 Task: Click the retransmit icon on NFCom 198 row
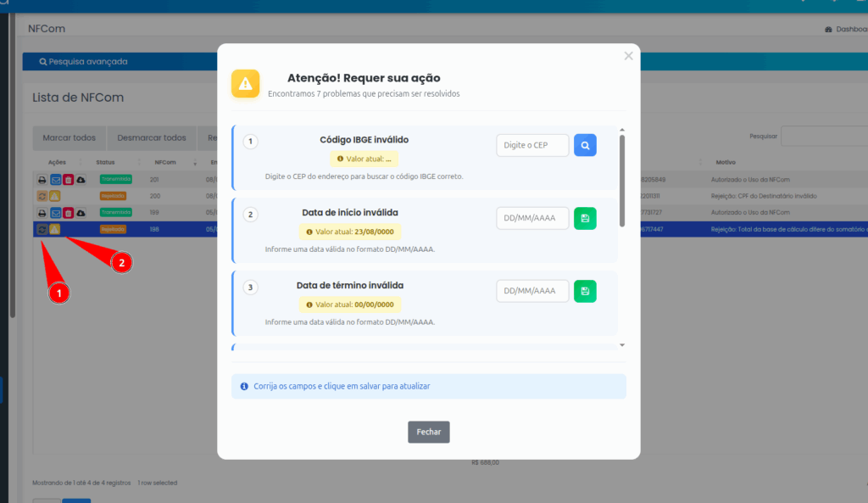[x=42, y=229]
